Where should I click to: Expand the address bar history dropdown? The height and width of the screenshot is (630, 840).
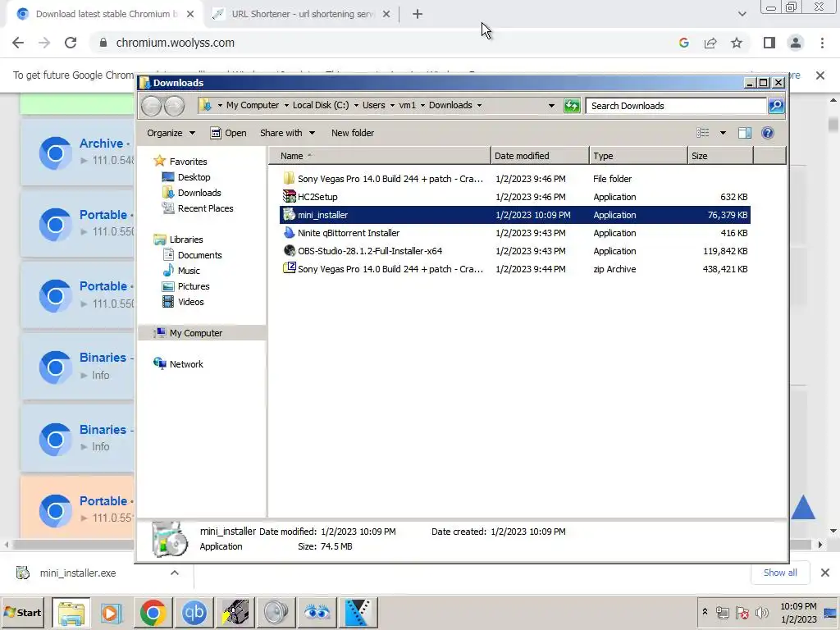click(551, 106)
